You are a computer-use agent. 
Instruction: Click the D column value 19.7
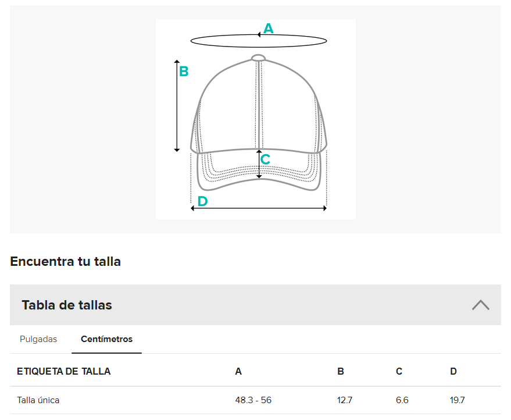(458, 400)
